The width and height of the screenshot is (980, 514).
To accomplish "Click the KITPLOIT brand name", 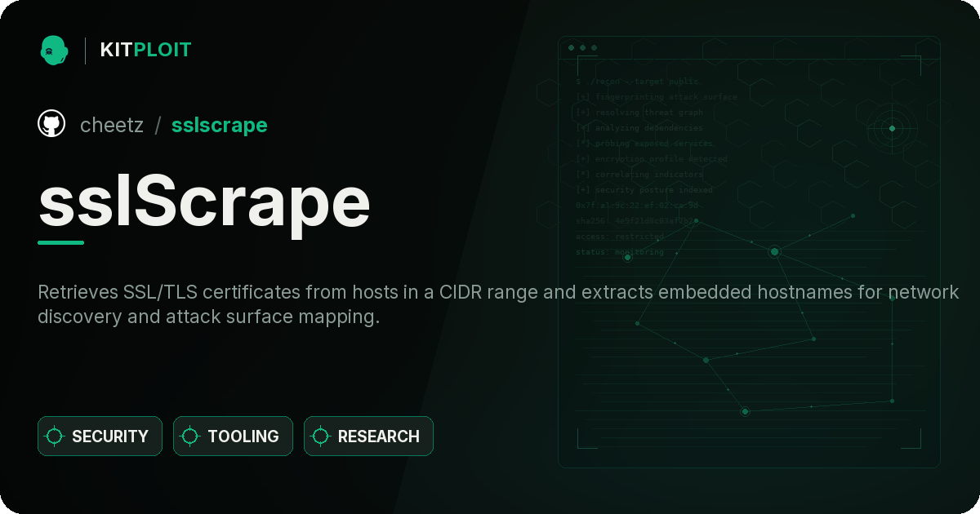I will point(145,50).
